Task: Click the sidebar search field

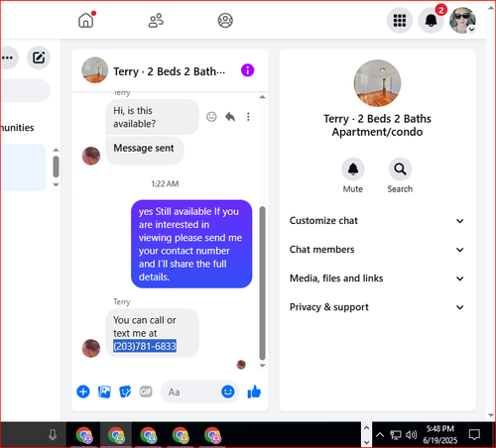Action: (26, 90)
